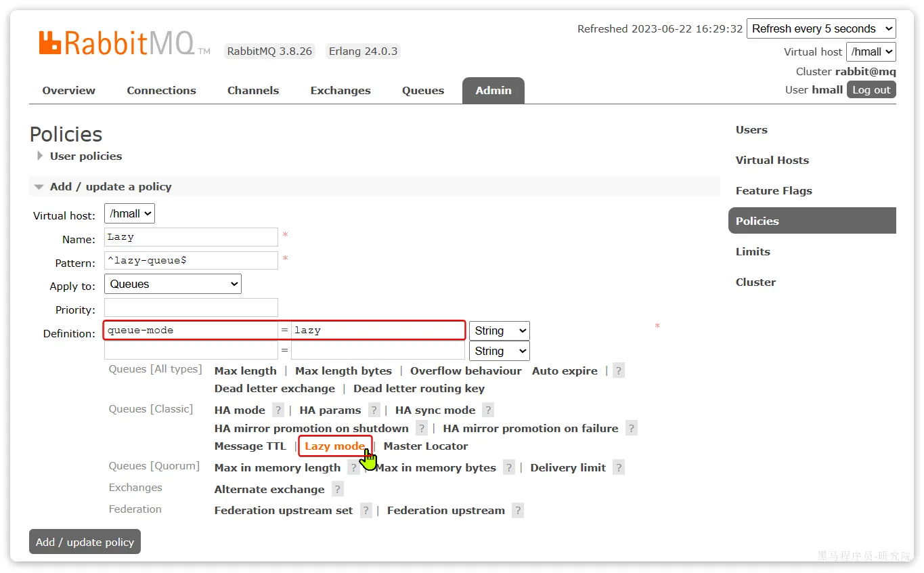Screen dimensions: 924x573
Task: Open help icon after Federation upstream
Action: pos(518,510)
